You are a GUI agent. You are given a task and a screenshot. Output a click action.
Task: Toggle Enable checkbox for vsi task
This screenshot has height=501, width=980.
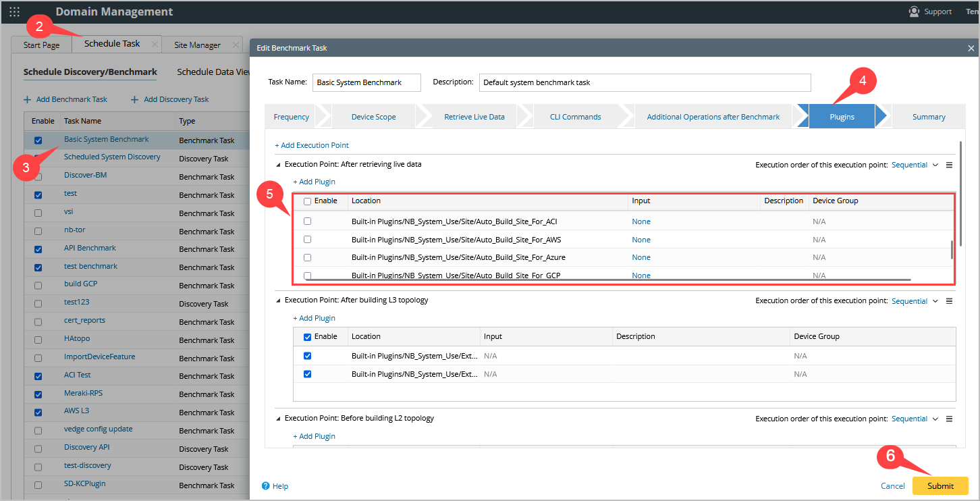[x=38, y=213]
